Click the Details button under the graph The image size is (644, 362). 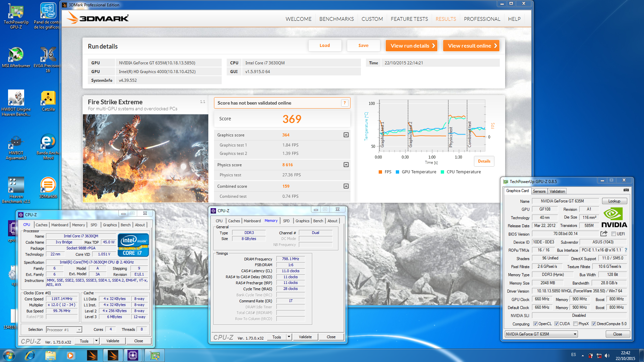484,161
